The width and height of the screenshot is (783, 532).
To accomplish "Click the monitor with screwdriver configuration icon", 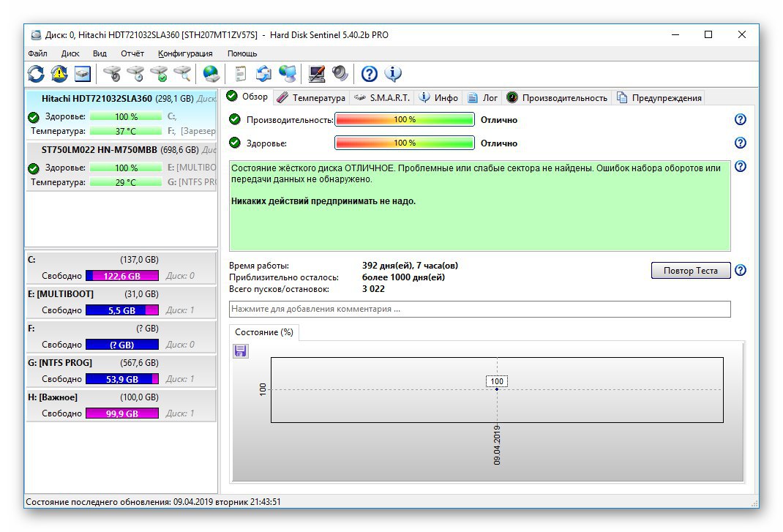I will point(317,74).
